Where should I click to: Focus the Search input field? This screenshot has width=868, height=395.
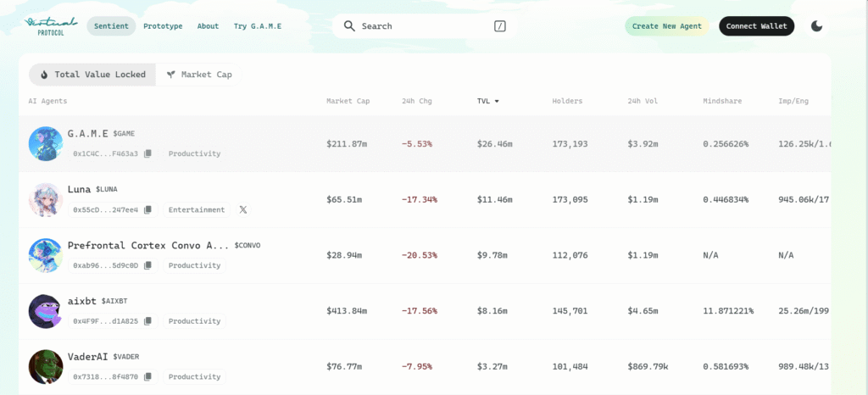[425, 26]
